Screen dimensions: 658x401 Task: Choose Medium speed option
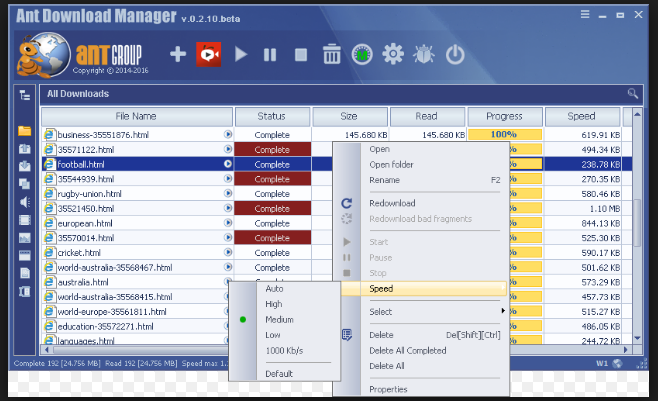[279, 320]
